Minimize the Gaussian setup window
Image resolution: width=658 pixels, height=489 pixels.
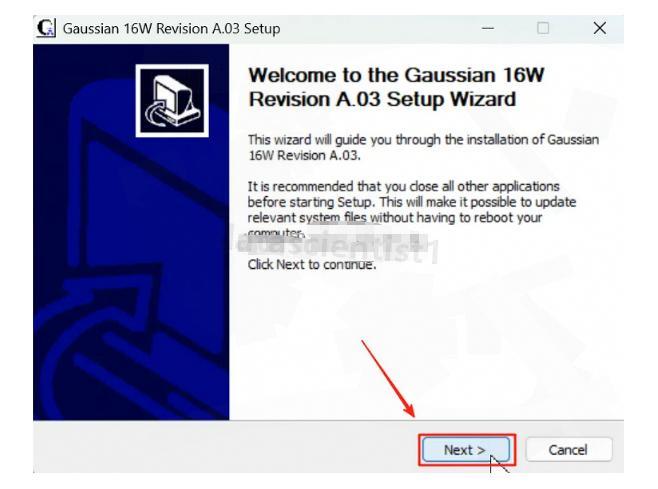click(x=488, y=28)
